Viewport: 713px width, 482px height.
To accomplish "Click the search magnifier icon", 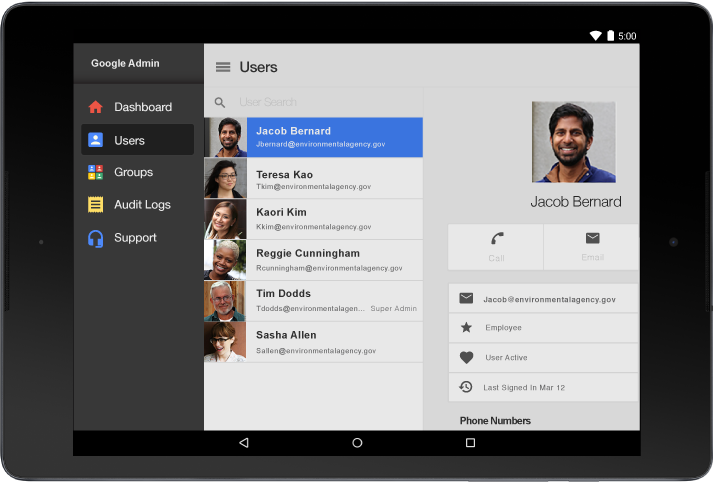I will (x=220, y=102).
